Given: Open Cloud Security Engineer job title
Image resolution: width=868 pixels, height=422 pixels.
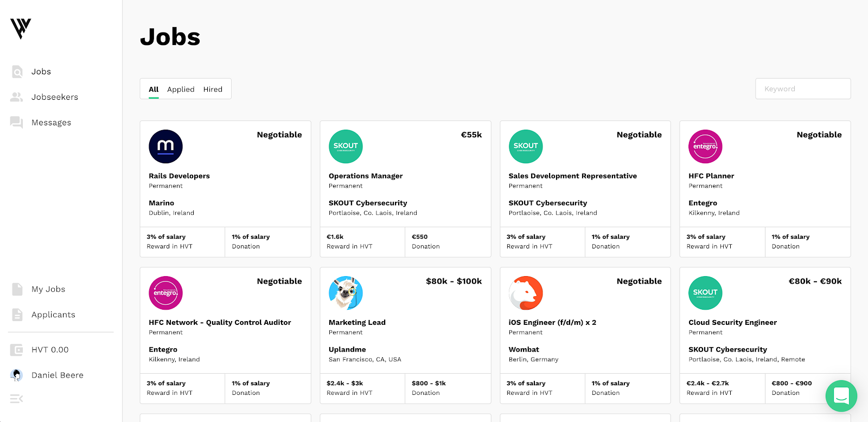Looking at the screenshot, I should pyautogui.click(x=732, y=322).
